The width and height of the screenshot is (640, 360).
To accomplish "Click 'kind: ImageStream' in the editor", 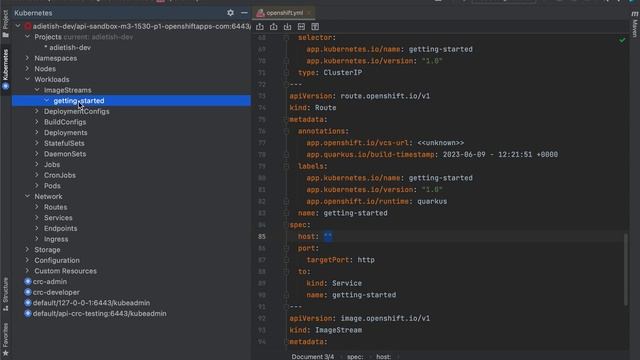I will tap(325, 330).
